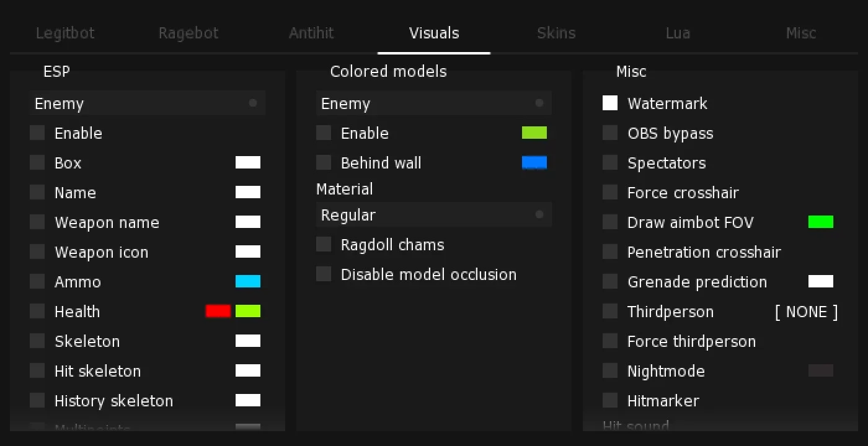Expand the Regular material dropdown
This screenshot has width=868, height=446.
click(434, 215)
